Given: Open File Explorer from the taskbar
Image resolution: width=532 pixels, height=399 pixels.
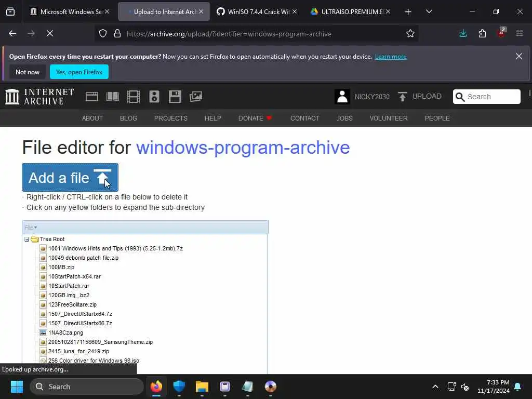Looking at the screenshot, I should point(202,387).
